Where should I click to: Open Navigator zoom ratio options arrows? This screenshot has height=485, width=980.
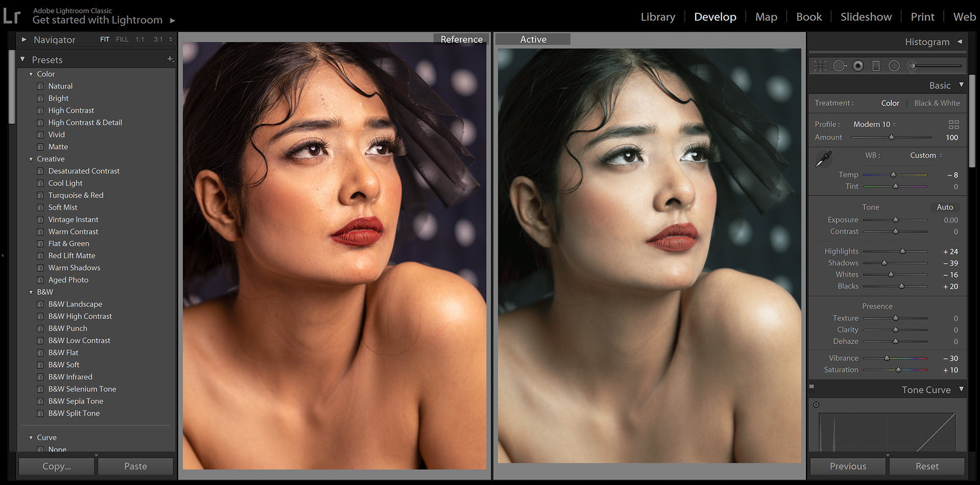170,39
